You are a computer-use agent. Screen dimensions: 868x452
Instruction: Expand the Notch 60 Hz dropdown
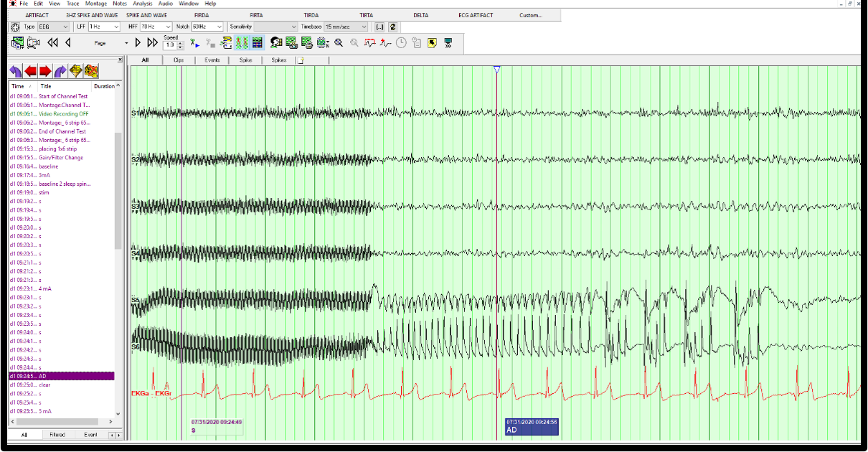point(219,27)
